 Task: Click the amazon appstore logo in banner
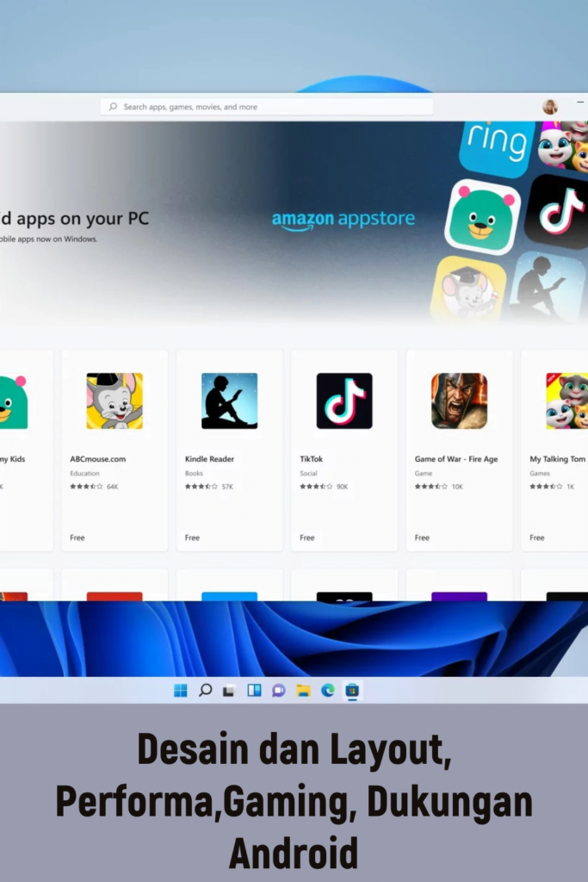coord(343,220)
